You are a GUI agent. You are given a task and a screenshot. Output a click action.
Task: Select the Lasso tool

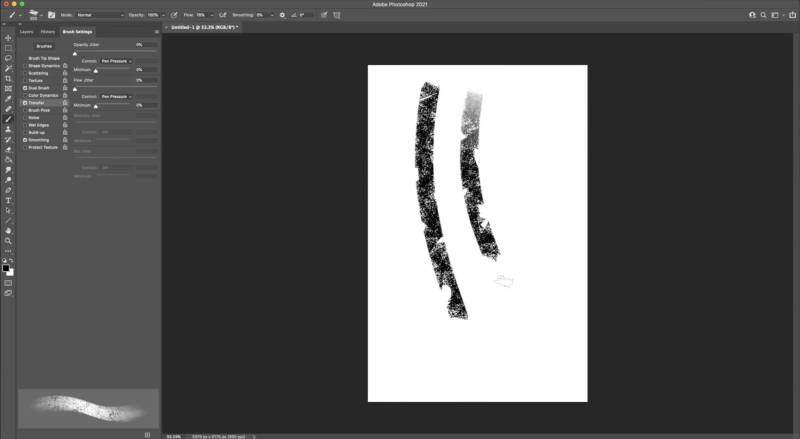click(8, 57)
